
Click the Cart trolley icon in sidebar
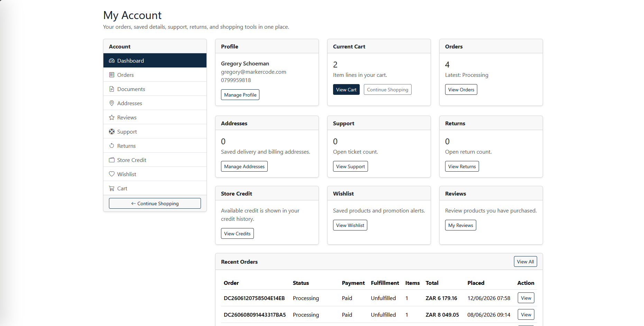tap(112, 188)
